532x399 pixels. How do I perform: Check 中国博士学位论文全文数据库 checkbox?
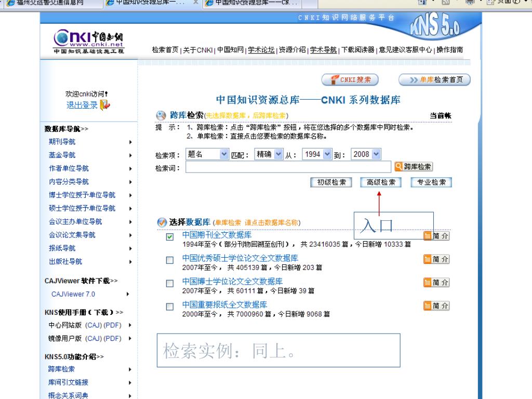(x=170, y=283)
